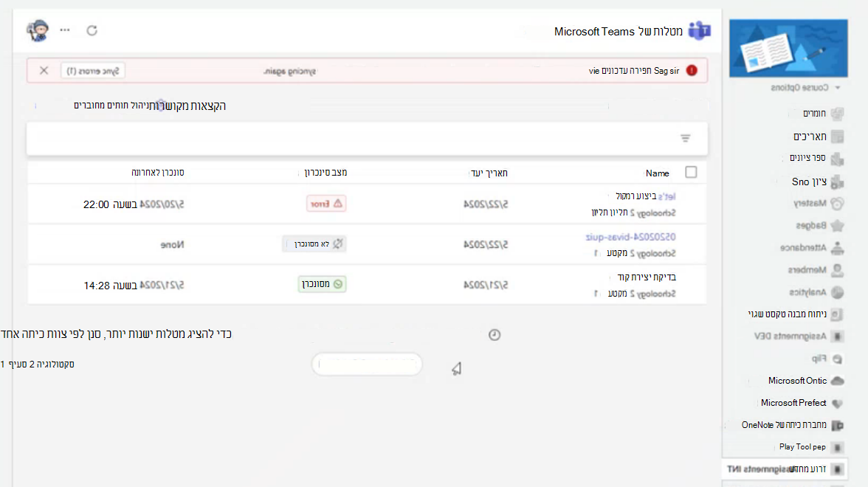The width and height of the screenshot is (868, 487).
Task: Click the OneNote class notebook icon
Action: (x=838, y=425)
